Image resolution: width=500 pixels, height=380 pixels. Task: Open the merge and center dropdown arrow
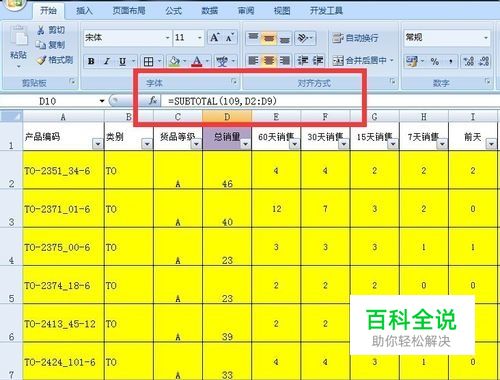pyautogui.click(x=392, y=61)
